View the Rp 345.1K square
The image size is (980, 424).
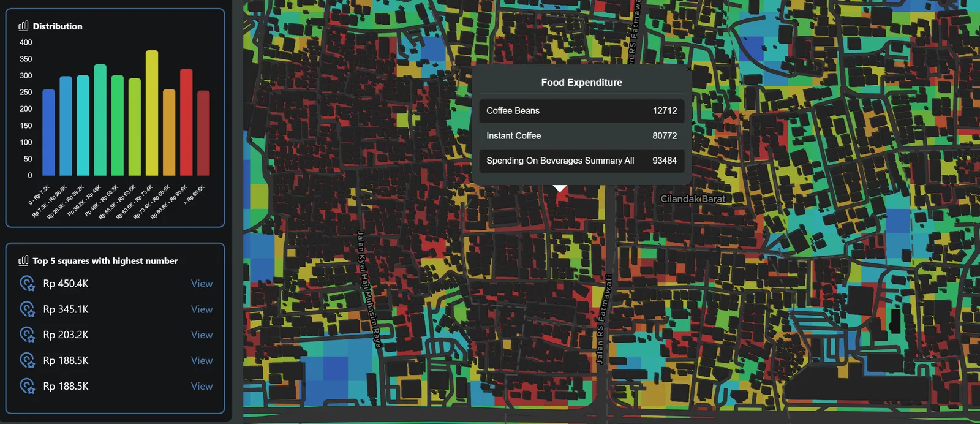(202, 309)
